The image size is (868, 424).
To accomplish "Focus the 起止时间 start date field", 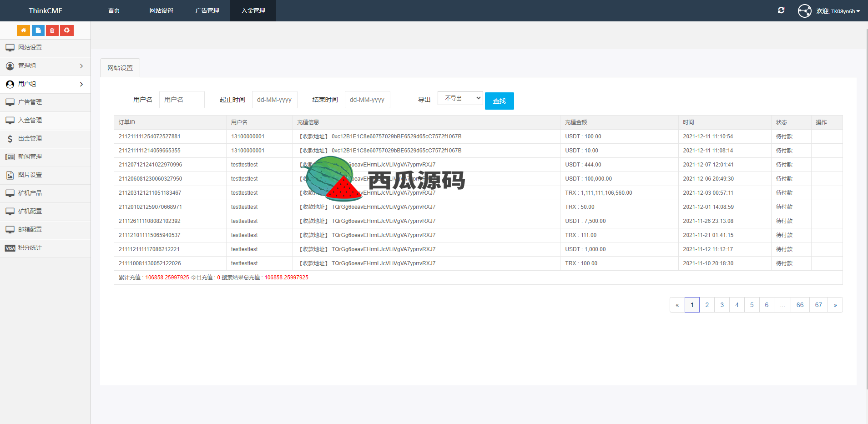I will coord(275,100).
